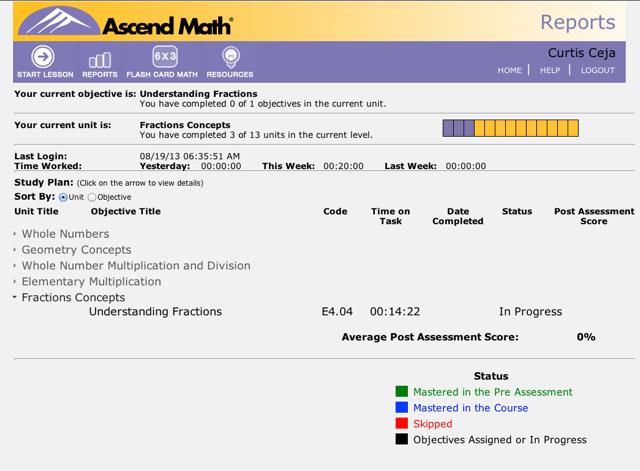
Task: Select the Objective sort radio button
Action: (x=93, y=197)
